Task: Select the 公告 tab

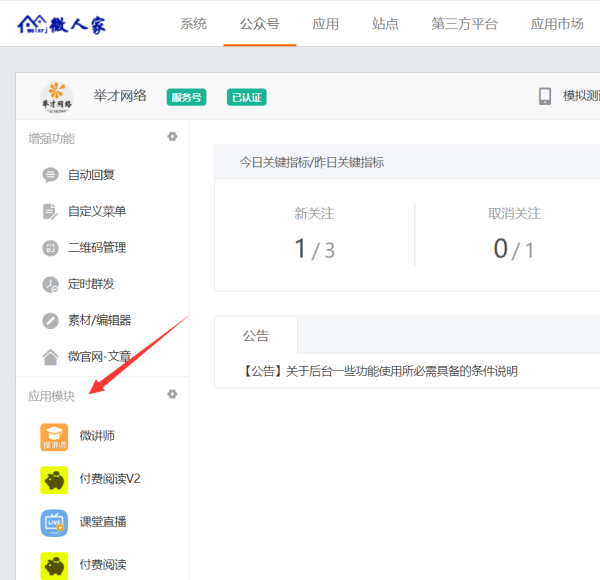Action: [x=256, y=336]
